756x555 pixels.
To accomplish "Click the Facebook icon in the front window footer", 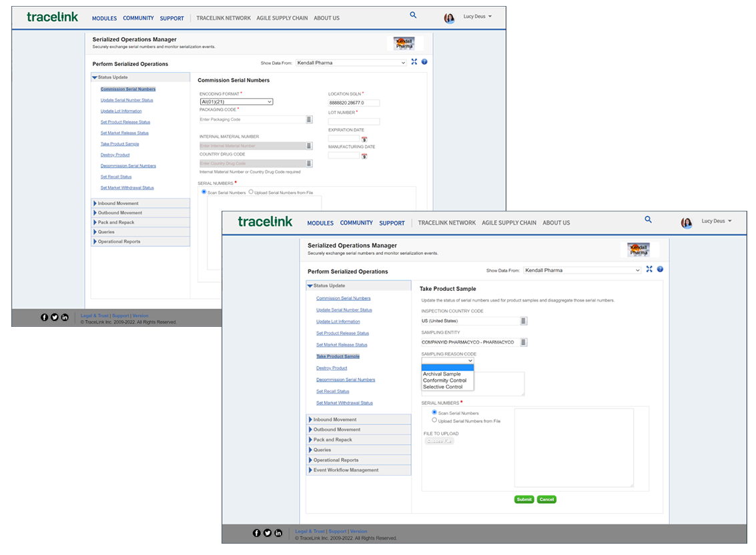I will [256, 533].
